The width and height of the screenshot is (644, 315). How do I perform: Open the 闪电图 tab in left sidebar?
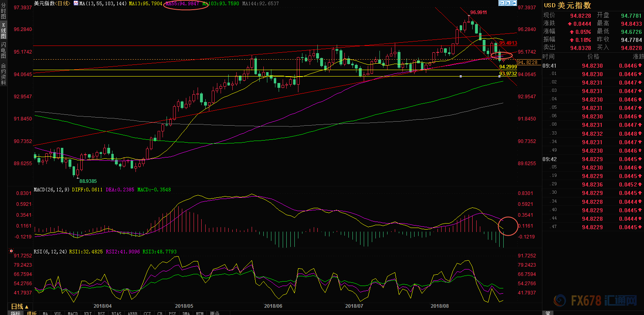(4, 51)
